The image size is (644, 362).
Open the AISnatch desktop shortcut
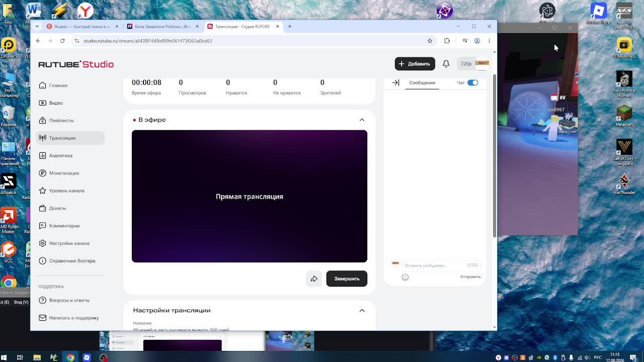pyautogui.click(x=9, y=184)
